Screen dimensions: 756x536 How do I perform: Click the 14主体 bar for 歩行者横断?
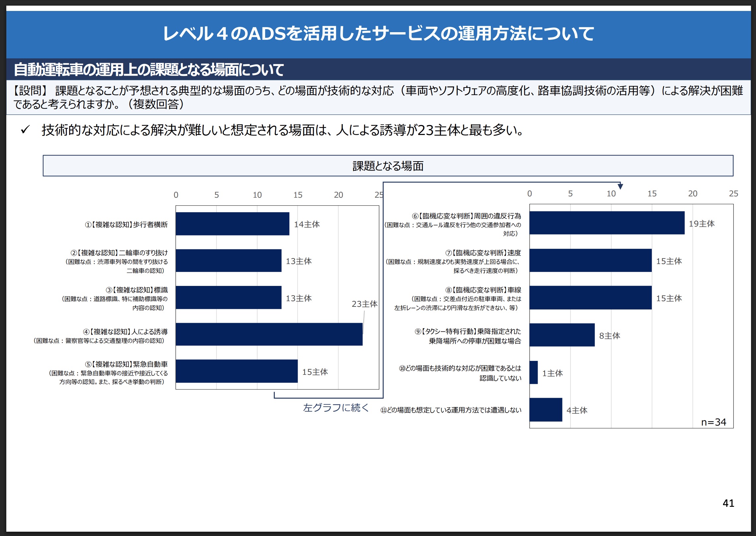click(x=232, y=224)
